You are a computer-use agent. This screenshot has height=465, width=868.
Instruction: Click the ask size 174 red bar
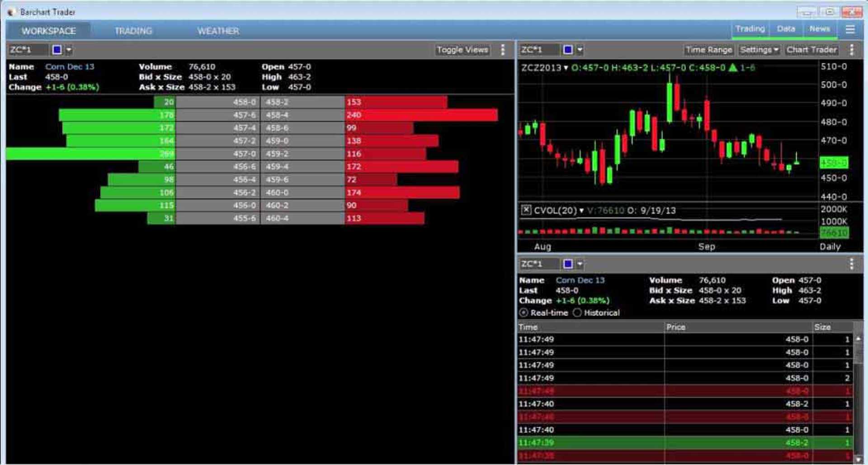tap(402, 193)
